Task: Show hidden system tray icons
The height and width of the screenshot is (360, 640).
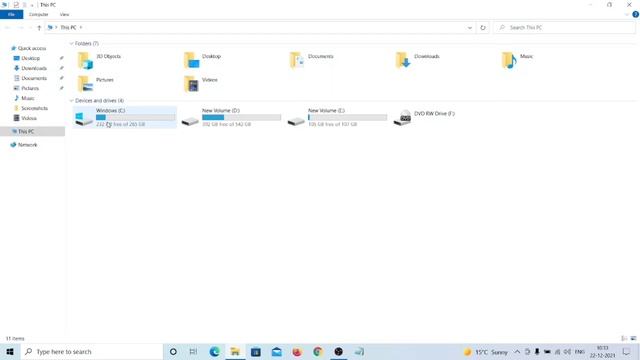Action: 517,351
